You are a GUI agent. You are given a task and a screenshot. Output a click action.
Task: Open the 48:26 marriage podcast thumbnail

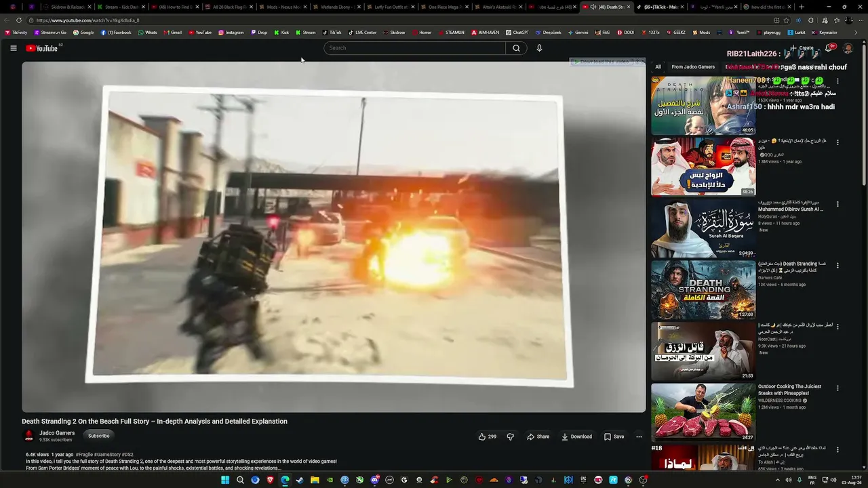point(703,167)
